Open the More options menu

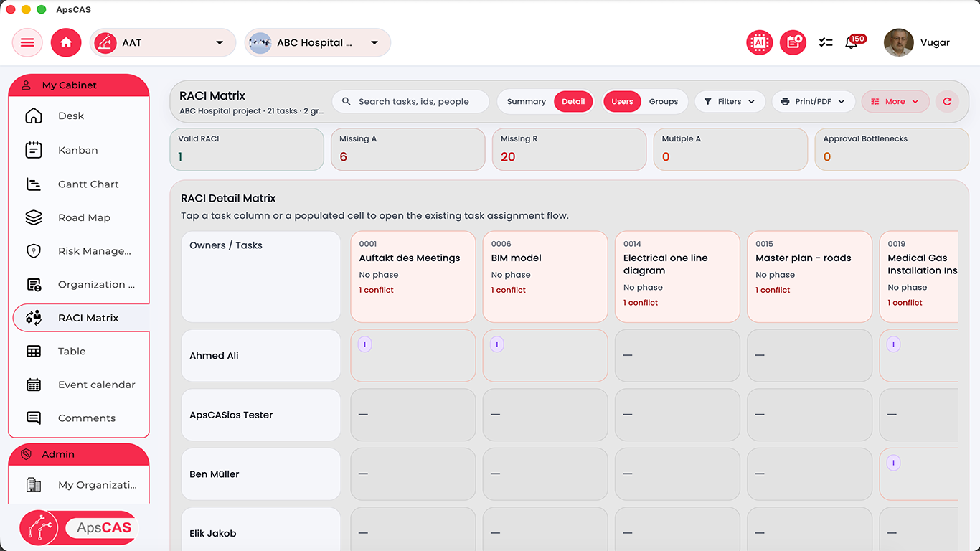[895, 101]
